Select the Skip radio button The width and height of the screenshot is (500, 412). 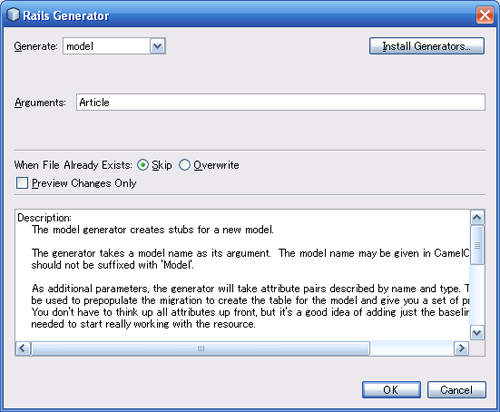[x=143, y=165]
